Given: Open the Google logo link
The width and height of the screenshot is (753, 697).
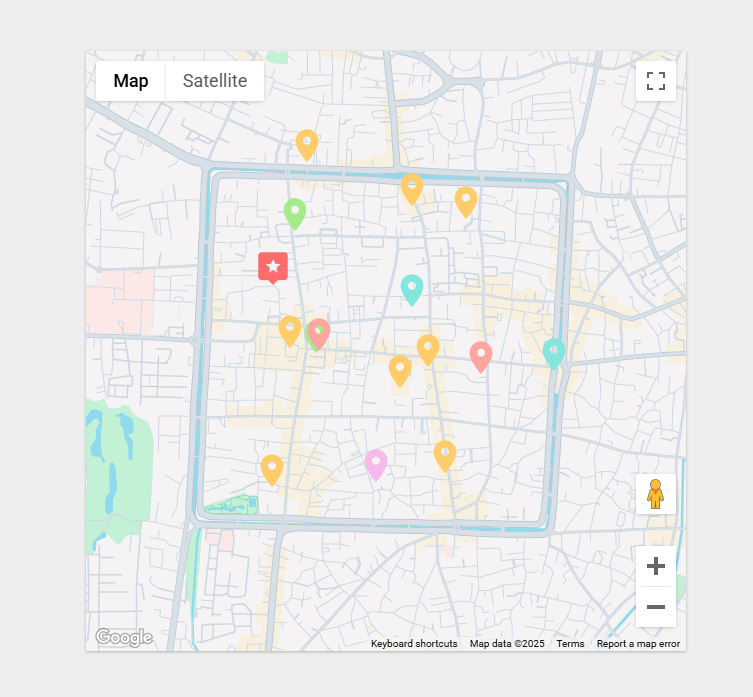Looking at the screenshot, I should click(x=124, y=637).
